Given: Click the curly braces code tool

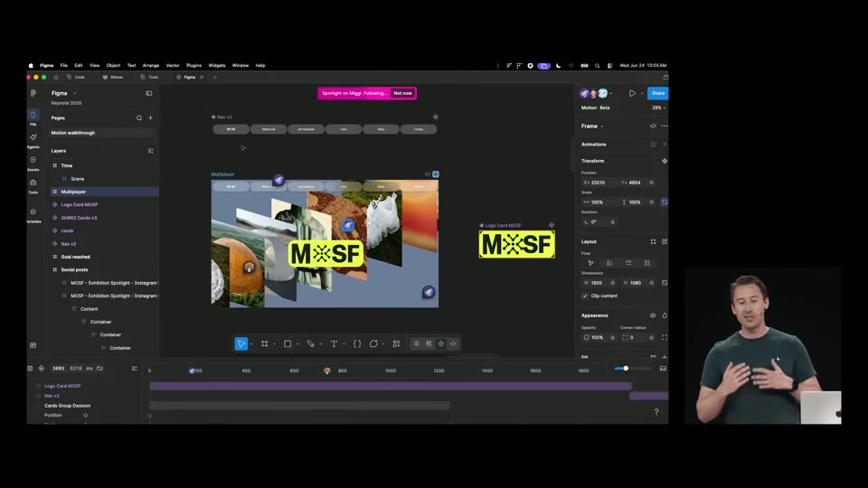Looking at the screenshot, I should pos(357,343).
